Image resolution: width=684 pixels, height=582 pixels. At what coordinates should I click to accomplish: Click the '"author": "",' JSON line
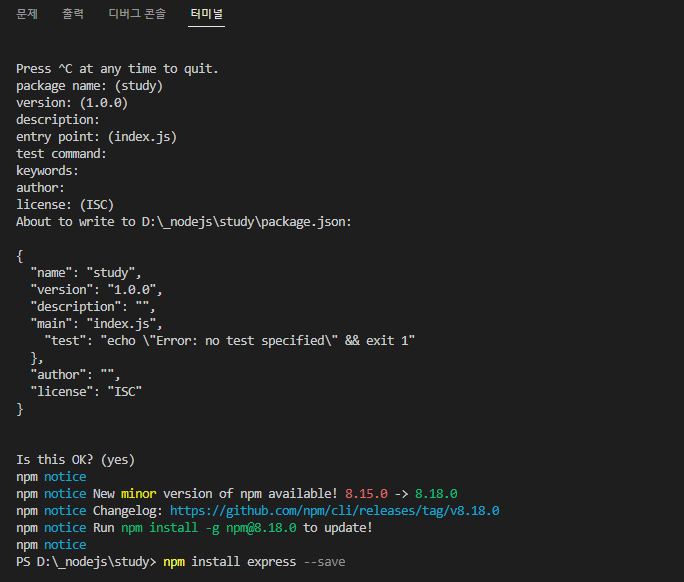pos(75,375)
